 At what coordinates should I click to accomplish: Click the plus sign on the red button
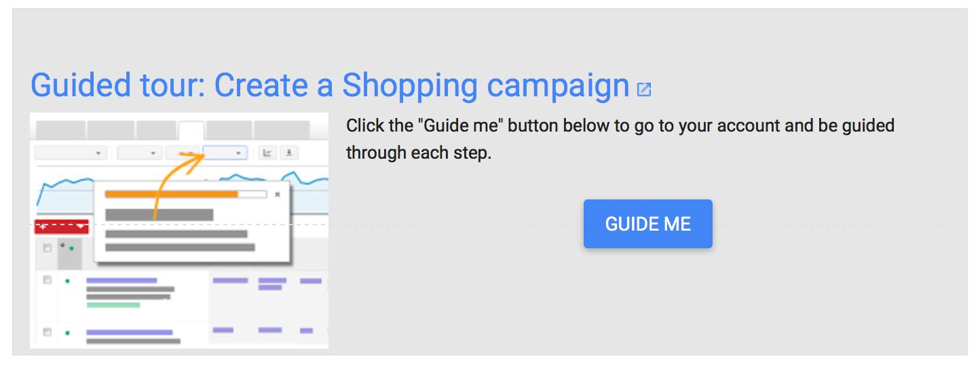pos(43,226)
